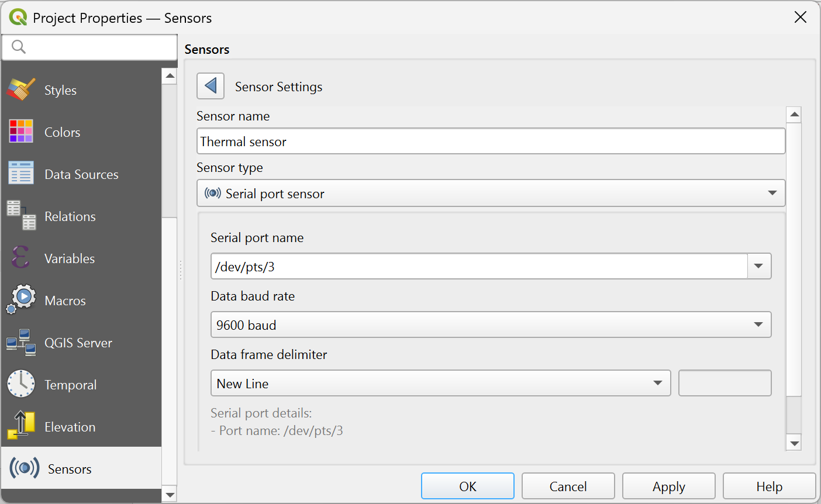Click the back arrow to leave Sensor Settings
This screenshot has width=821, height=504.
click(x=211, y=85)
